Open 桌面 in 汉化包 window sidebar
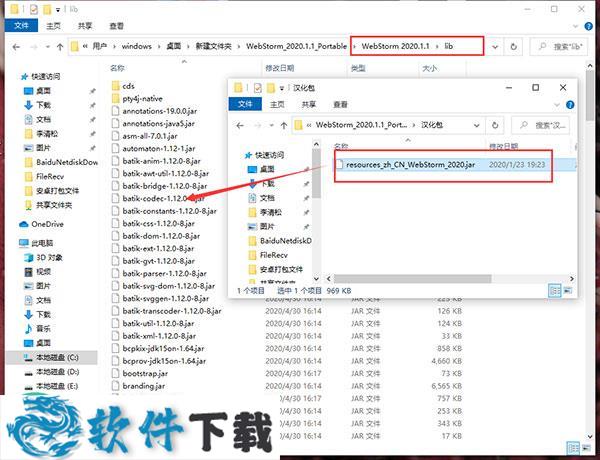 (267, 169)
